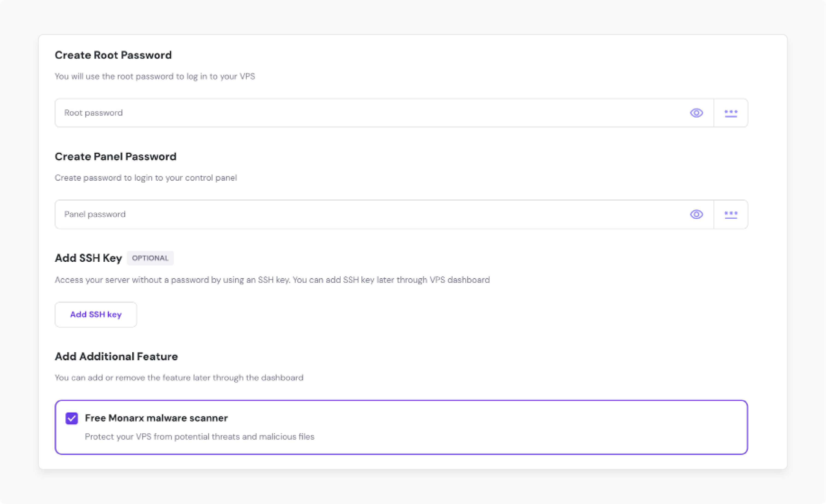Show panel password with eye icon
Screen dimensions: 826x504
coord(696,214)
